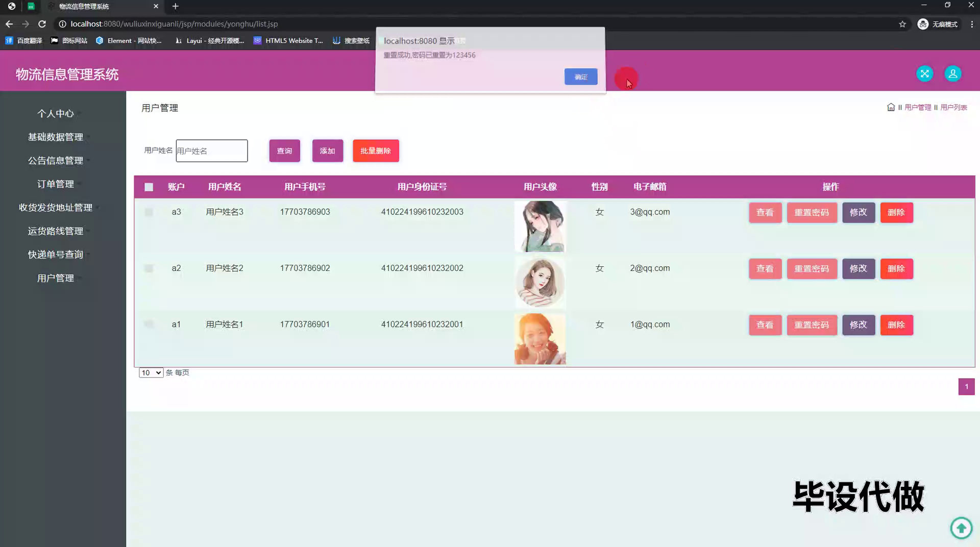Image resolution: width=980 pixels, height=547 pixels.
Task: Expand 快递单号查询 in the sidebar
Action: 56,254
